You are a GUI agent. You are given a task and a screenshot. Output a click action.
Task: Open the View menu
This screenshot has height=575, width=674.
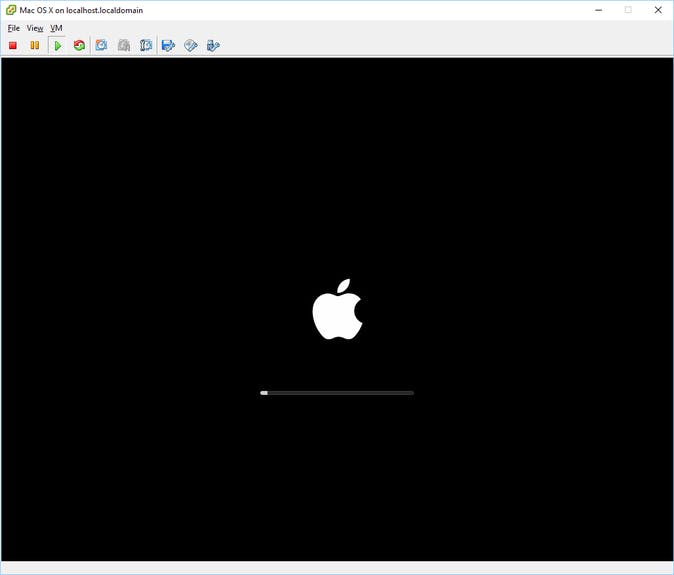35,28
